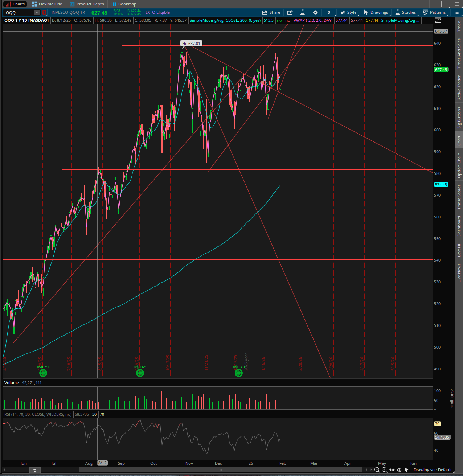The image size is (463, 476).
Task: Click the $0.59 dividend marker icon
Action: coord(43,373)
